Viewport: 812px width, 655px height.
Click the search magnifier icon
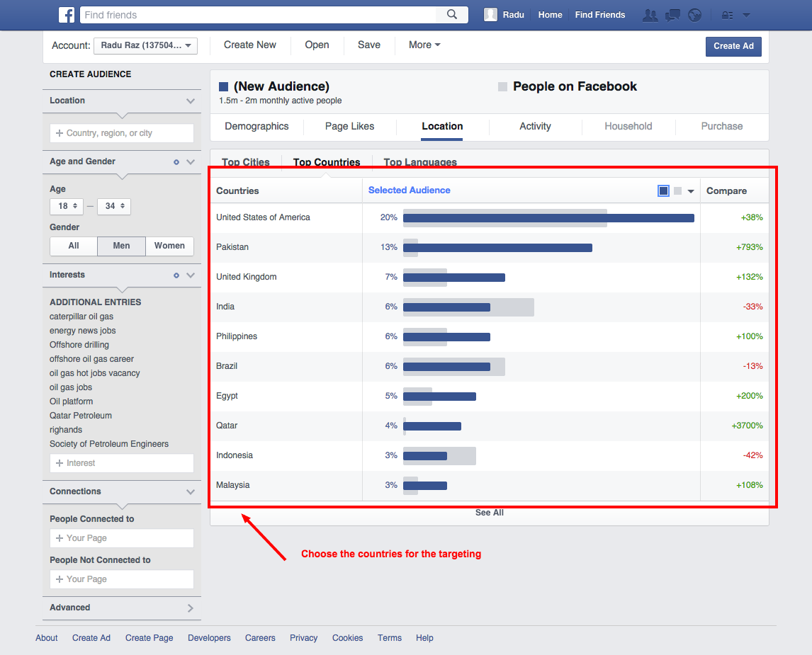(x=451, y=14)
